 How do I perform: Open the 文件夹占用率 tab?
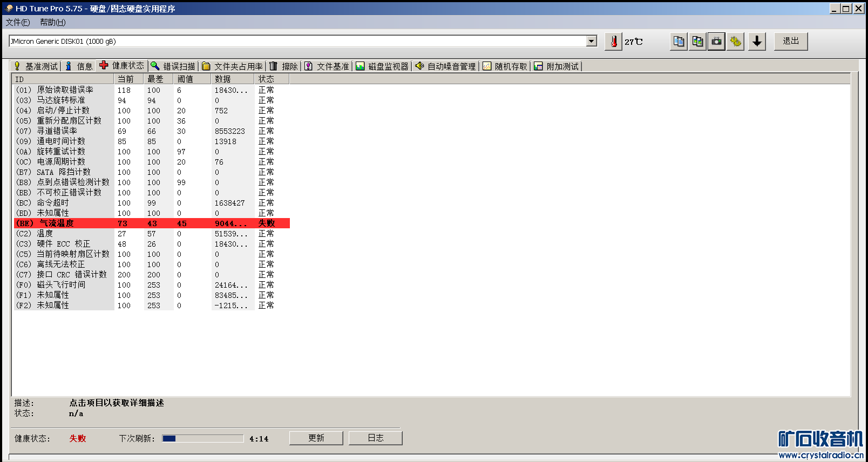[x=233, y=66]
